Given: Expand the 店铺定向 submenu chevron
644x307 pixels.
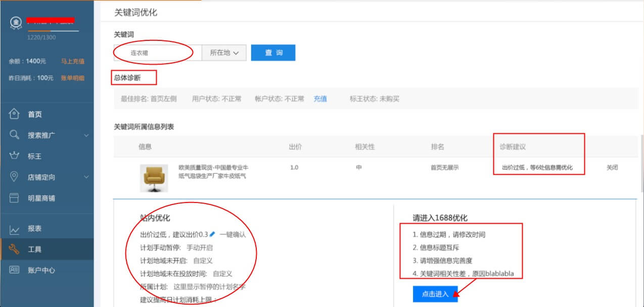Looking at the screenshot, I should (86, 177).
